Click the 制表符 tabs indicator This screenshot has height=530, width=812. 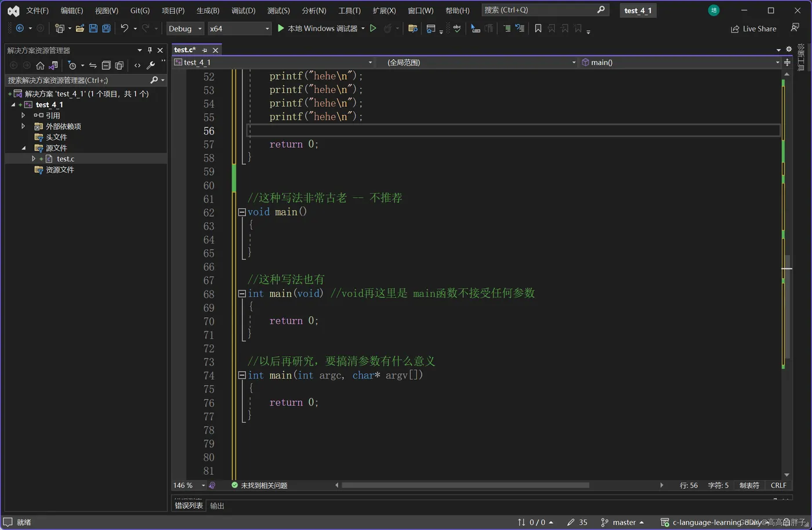point(749,485)
